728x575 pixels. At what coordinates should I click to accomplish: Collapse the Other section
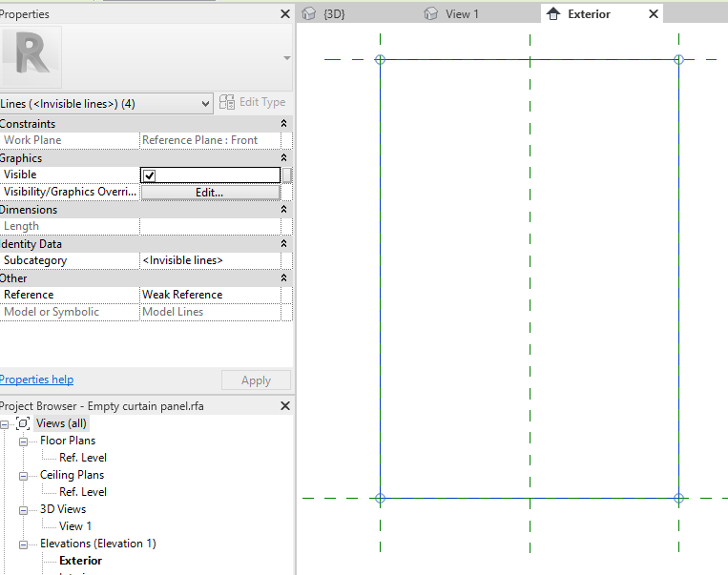point(283,278)
